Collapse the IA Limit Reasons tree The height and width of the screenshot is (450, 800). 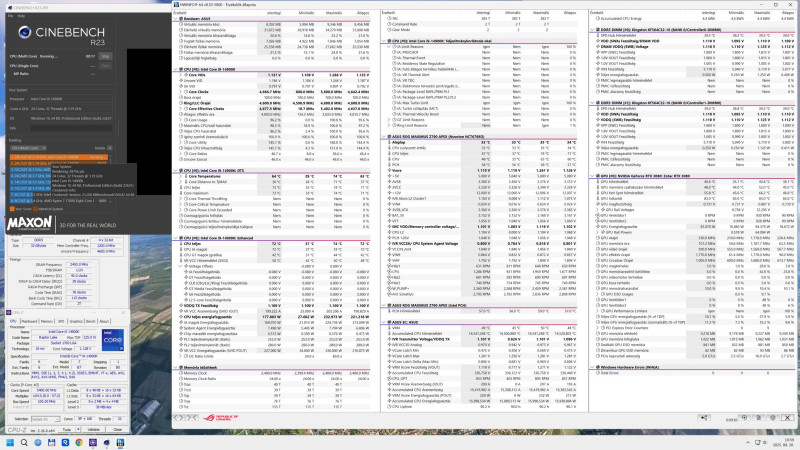point(389,46)
